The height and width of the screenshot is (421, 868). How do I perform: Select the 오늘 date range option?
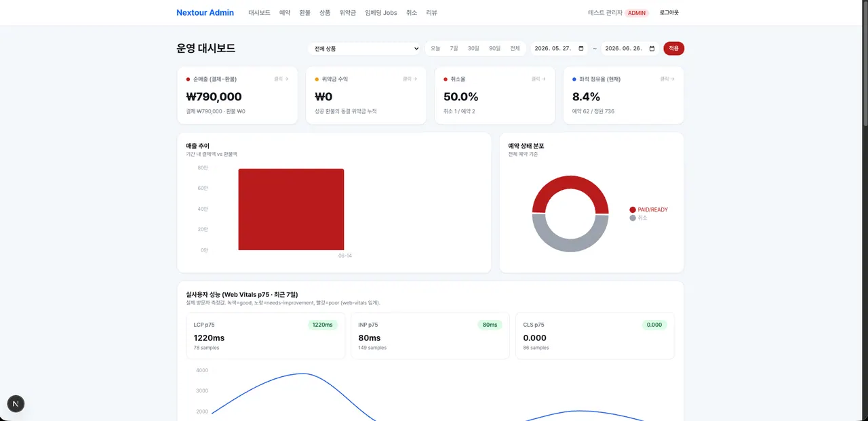point(435,49)
